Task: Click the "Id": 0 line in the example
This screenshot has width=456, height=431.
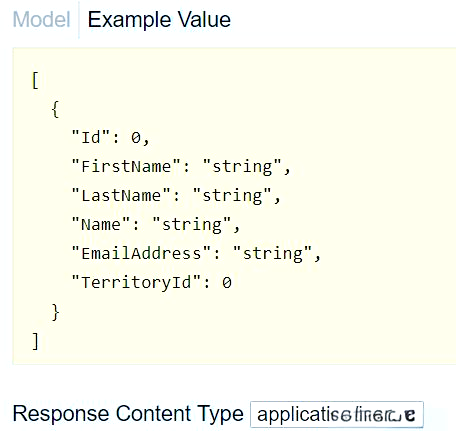Action: pyautogui.click(x=110, y=137)
